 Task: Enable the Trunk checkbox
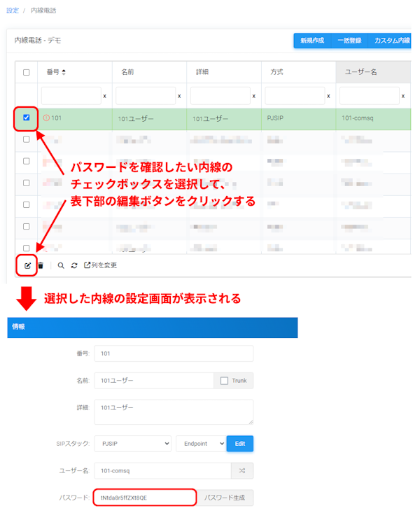(224, 381)
